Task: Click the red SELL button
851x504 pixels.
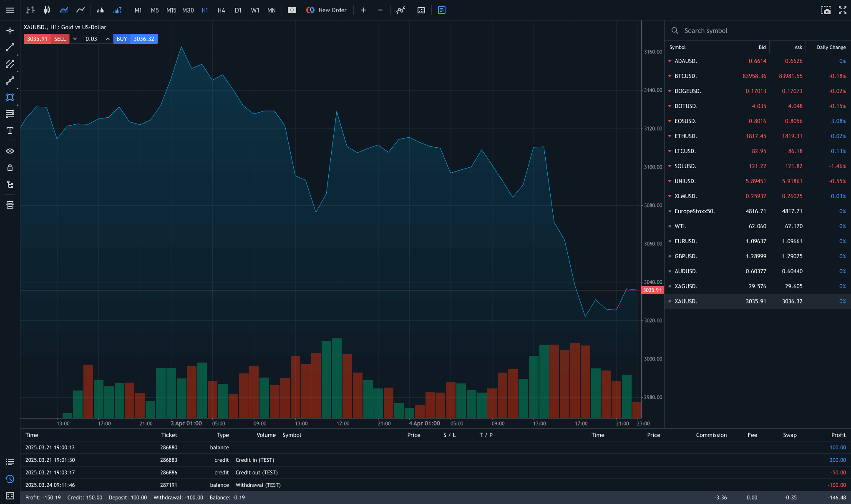Action: coord(60,39)
